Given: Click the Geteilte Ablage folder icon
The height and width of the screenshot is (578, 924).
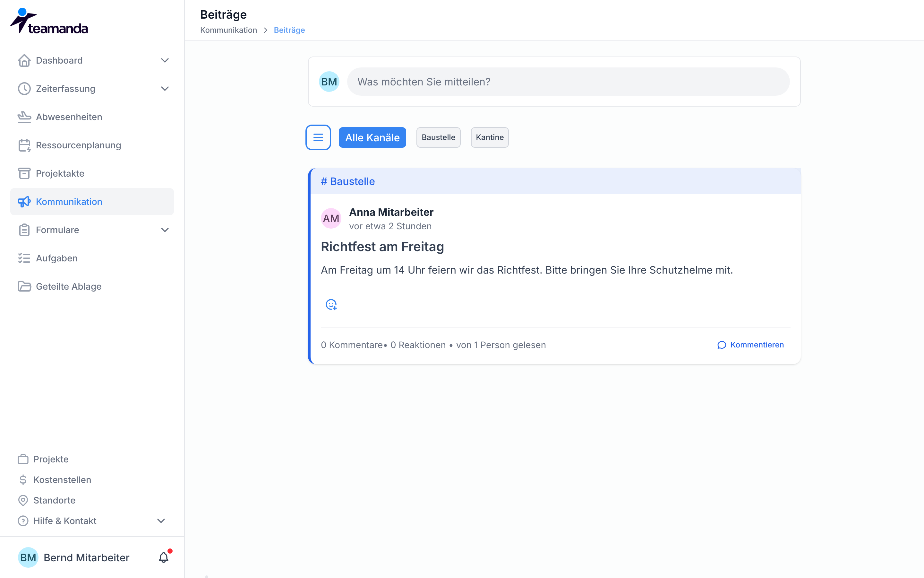Looking at the screenshot, I should point(24,287).
